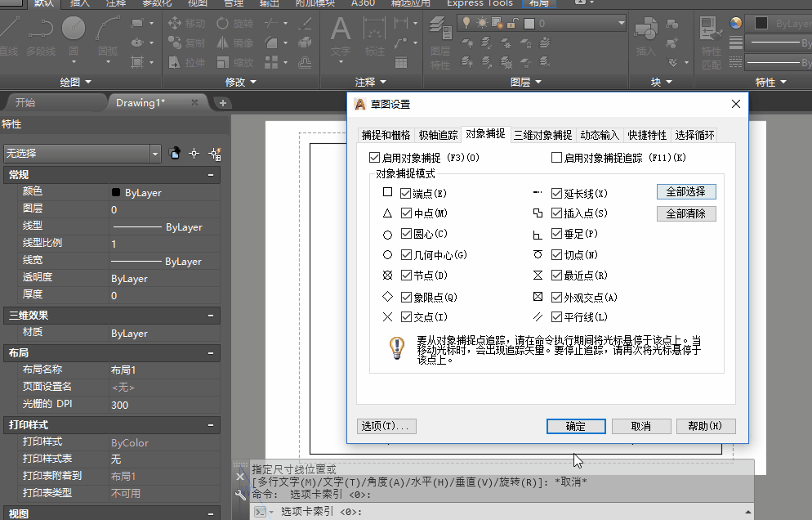
Task: Add a new drawing tab with plus icon
Action: [x=222, y=103]
